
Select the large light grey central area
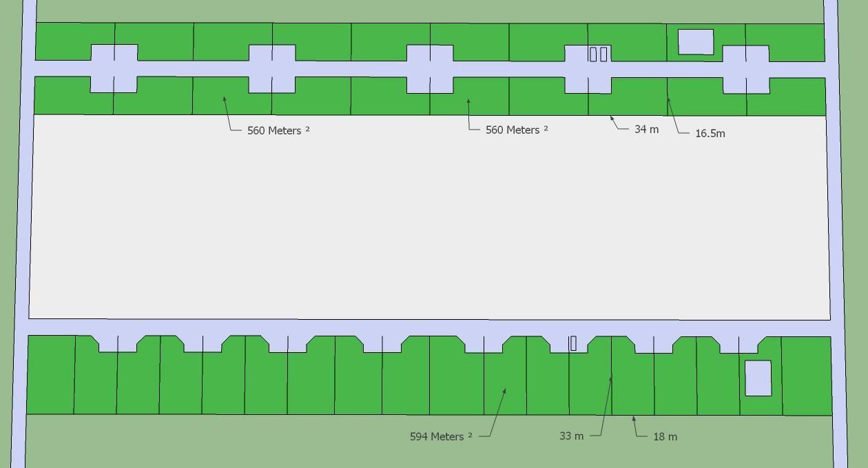pos(428,217)
